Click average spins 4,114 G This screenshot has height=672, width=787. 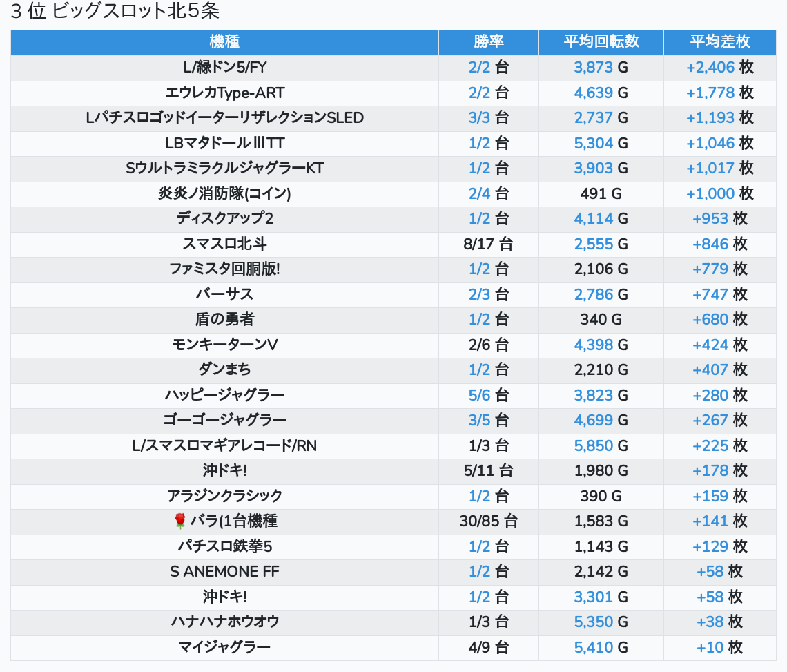coord(601,218)
